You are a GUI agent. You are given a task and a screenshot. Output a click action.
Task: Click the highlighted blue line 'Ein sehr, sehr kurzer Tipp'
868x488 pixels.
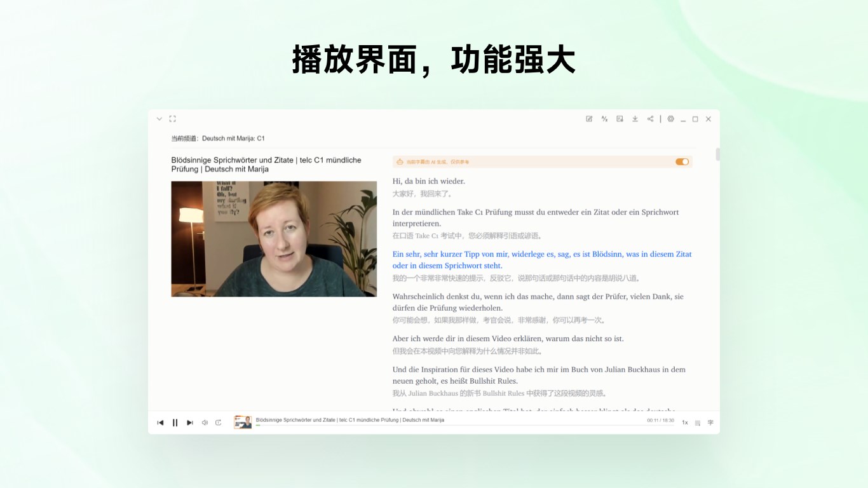(x=542, y=260)
